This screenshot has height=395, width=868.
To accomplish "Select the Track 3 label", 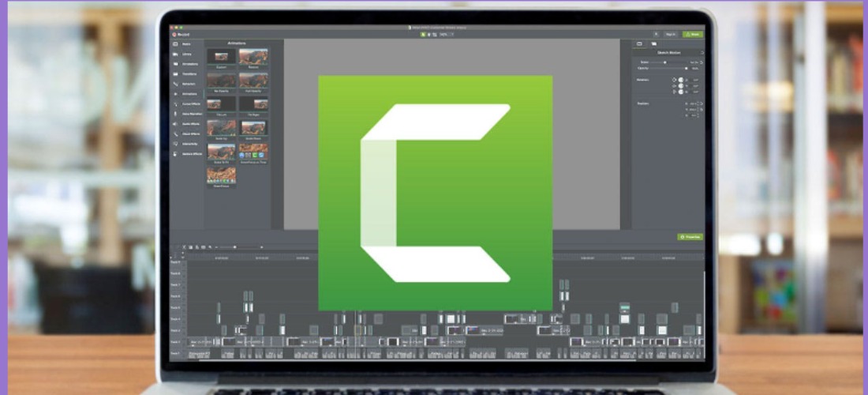I will [x=175, y=330].
